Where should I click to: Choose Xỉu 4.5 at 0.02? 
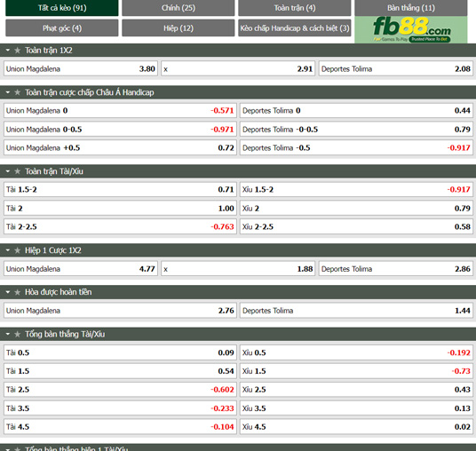[x=356, y=427]
